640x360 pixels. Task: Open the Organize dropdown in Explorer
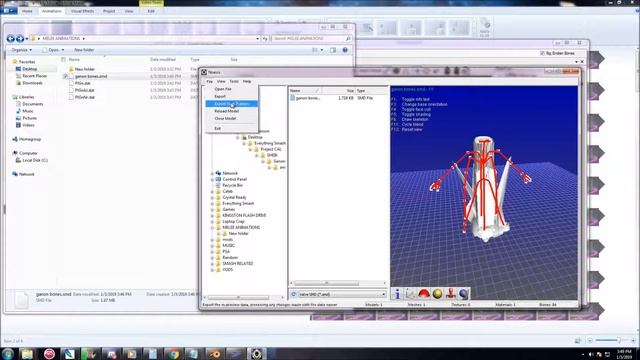click(22, 50)
